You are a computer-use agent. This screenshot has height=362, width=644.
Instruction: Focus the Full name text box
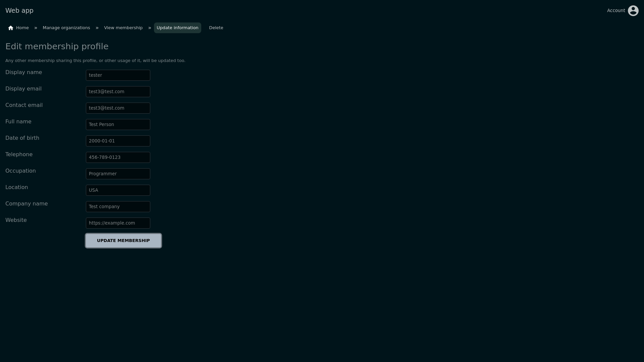tap(118, 124)
